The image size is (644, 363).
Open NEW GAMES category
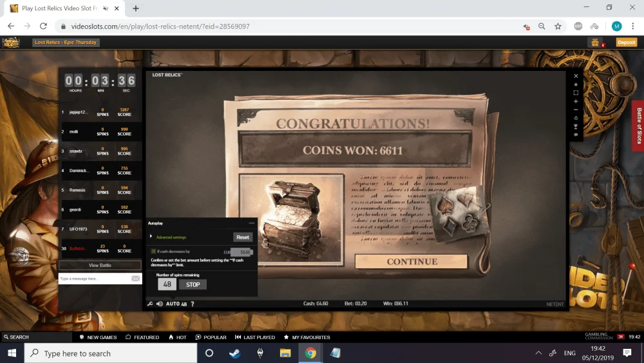click(x=98, y=337)
